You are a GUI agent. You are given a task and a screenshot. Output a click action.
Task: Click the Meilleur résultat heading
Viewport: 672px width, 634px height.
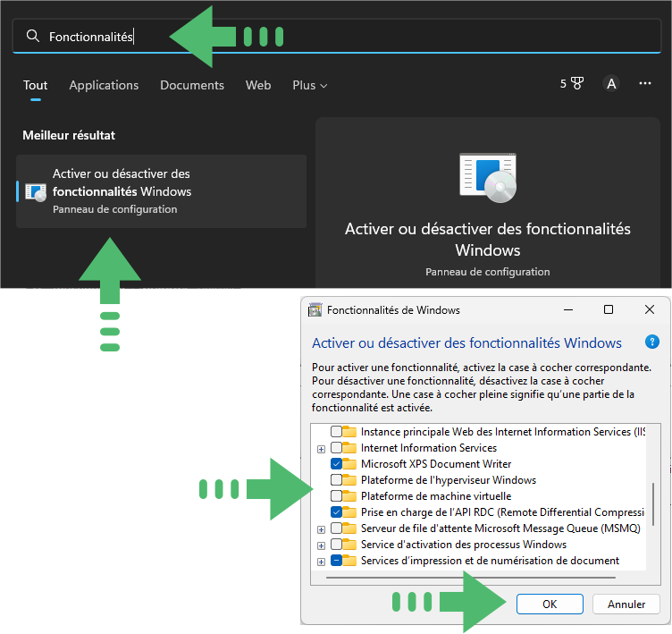pos(69,135)
